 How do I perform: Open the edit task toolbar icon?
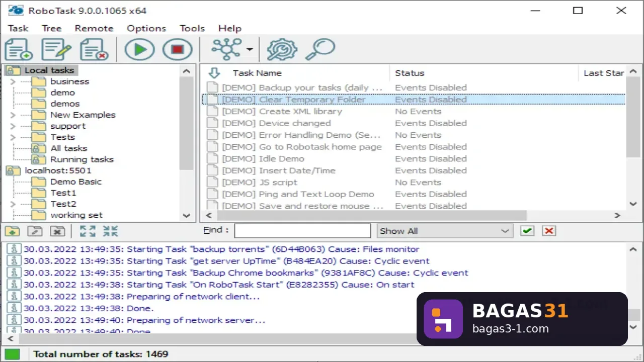point(56,49)
